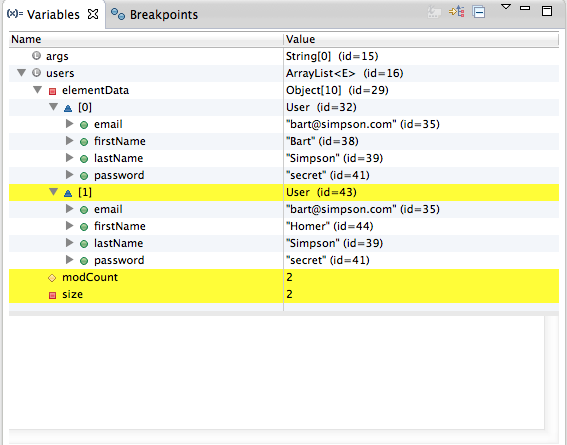Click the Collapse All toolbar icon
567x445 pixels.
coord(479,12)
